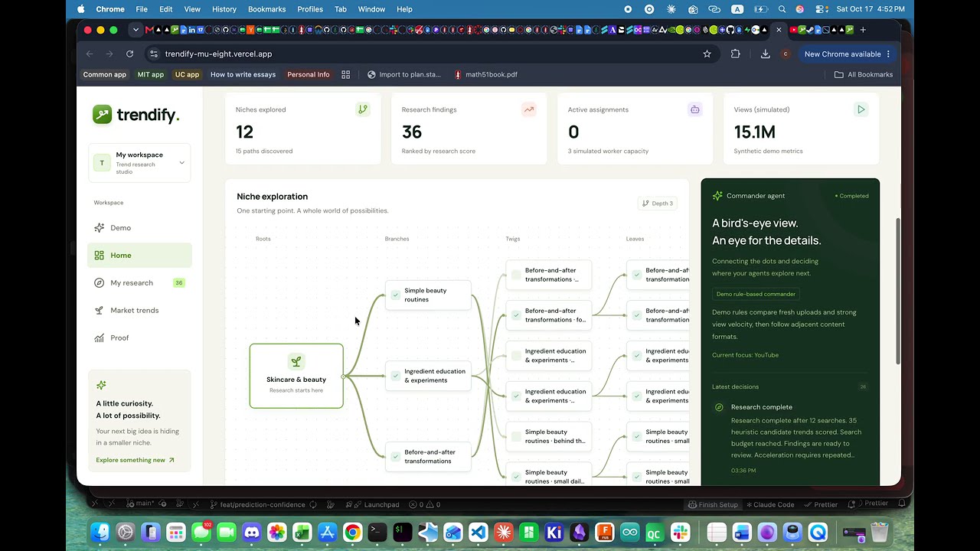
Task: Click the Proof chart icon
Action: 99,338
